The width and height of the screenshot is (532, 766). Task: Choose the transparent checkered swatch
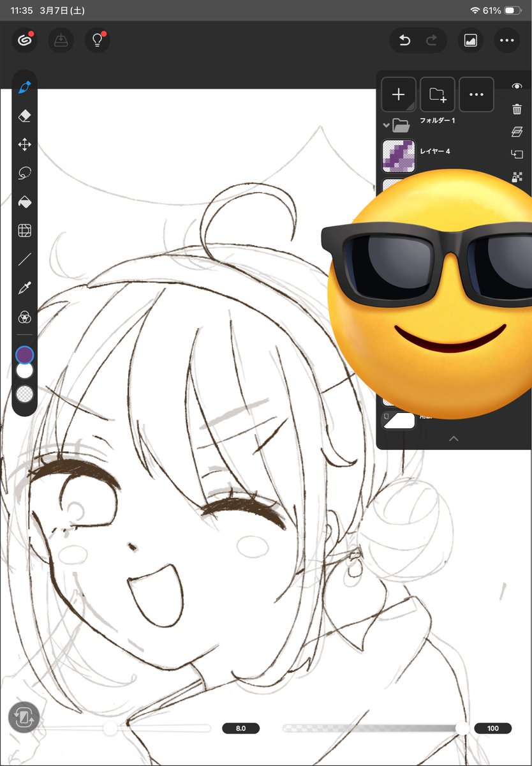24,394
